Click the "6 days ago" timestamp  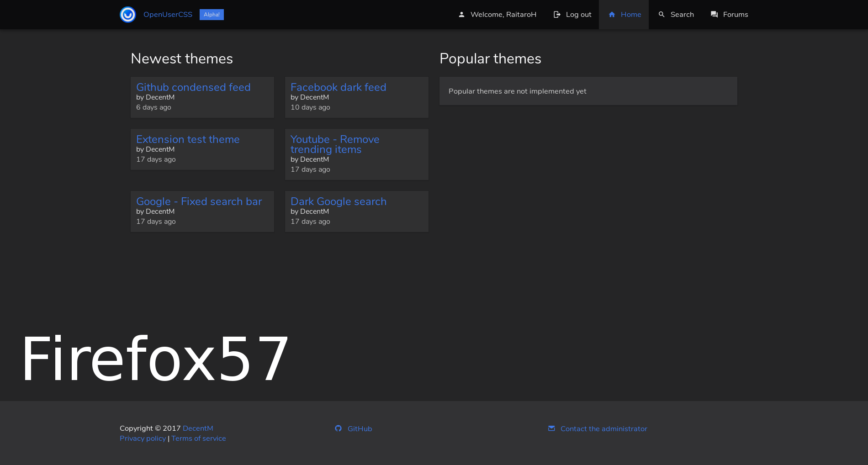[153, 107]
